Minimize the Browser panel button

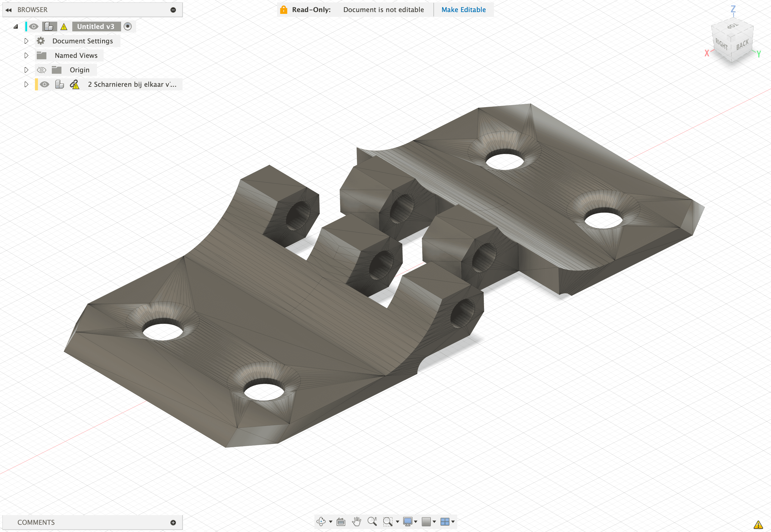(173, 10)
